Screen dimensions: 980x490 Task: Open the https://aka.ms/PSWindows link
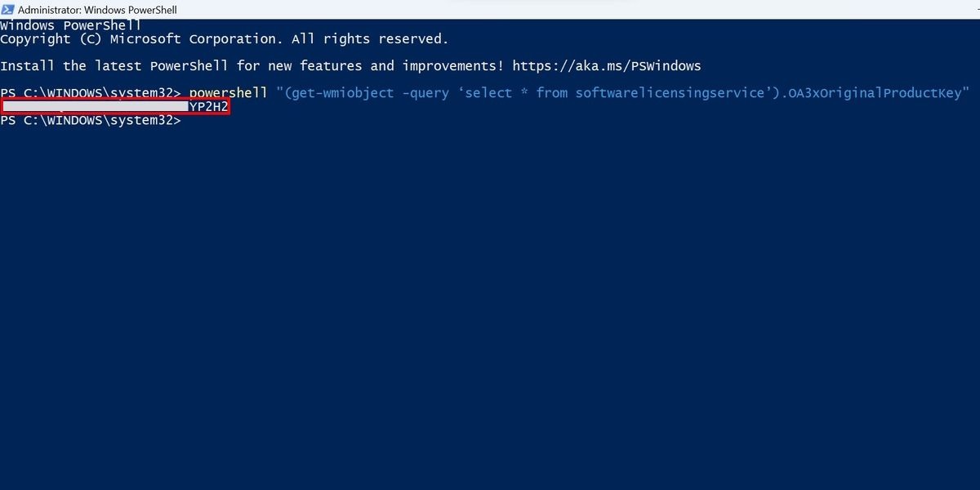coord(607,66)
